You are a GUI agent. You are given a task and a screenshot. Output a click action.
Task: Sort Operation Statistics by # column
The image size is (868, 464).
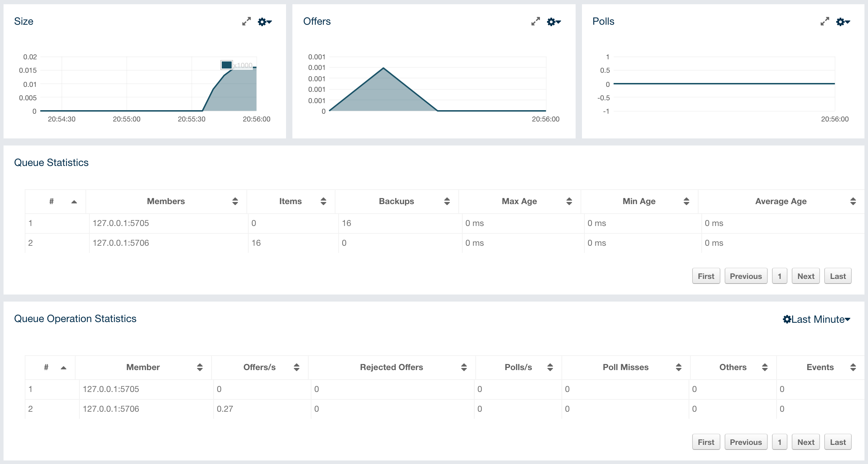(x=50, y=367)
